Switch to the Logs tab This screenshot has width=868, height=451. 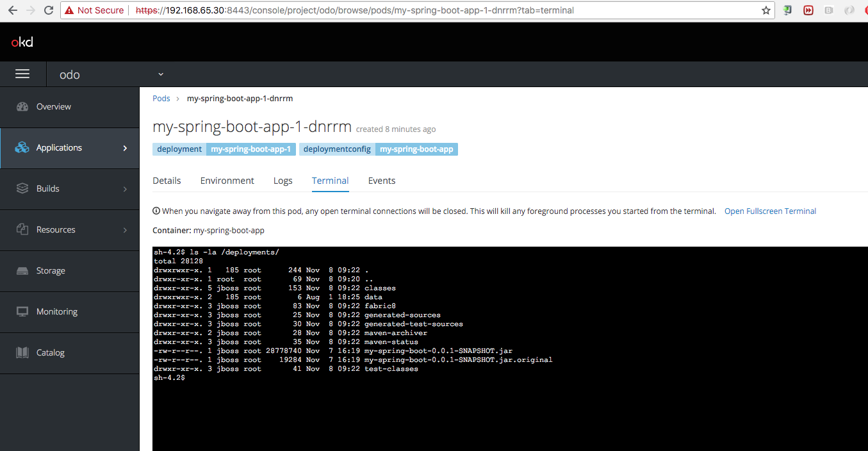(283, 181)
